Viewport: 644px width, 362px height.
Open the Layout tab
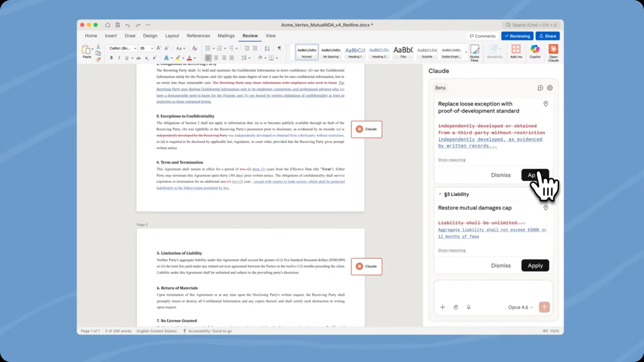tap(172, 36)
